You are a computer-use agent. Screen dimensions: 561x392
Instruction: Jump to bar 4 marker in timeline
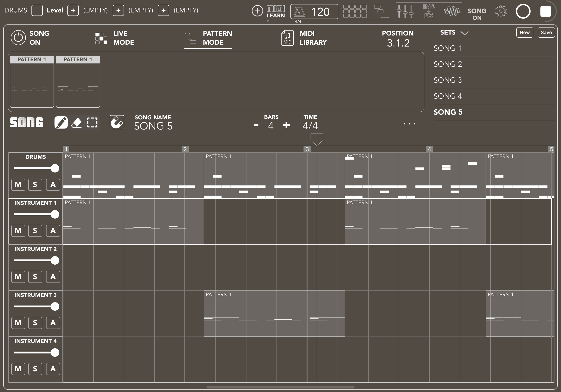pos(429,149)
